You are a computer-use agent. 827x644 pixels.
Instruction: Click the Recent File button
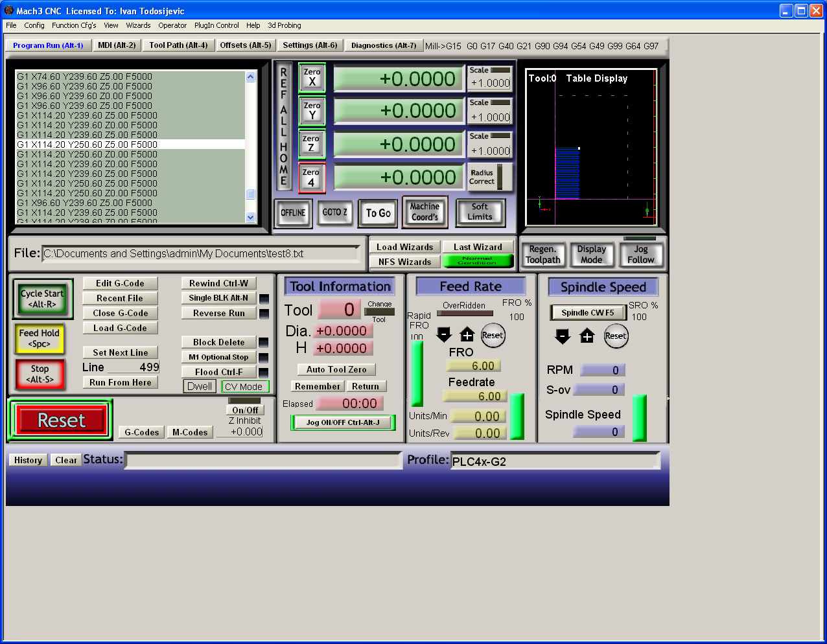[121, 298]
